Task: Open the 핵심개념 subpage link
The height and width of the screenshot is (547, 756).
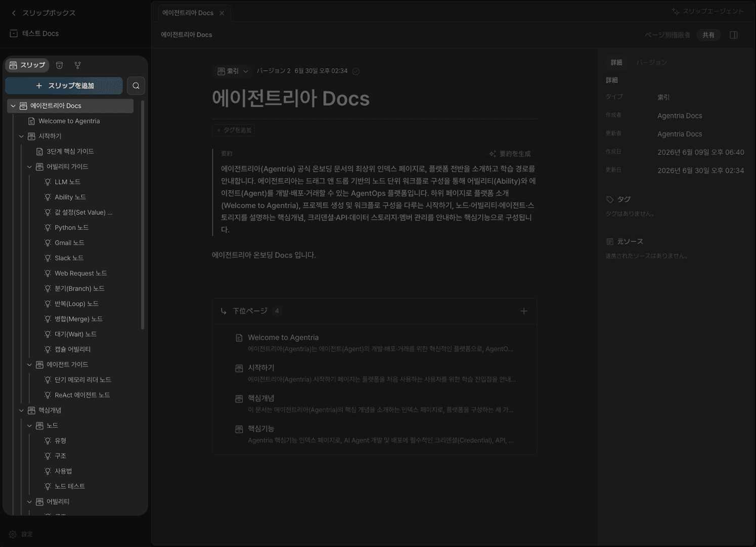Action: tap(261, 398)
